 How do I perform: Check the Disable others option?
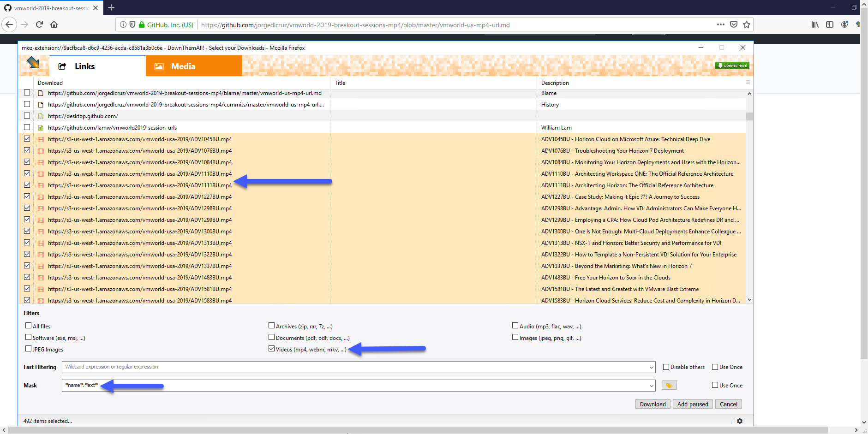coord(666,367)
